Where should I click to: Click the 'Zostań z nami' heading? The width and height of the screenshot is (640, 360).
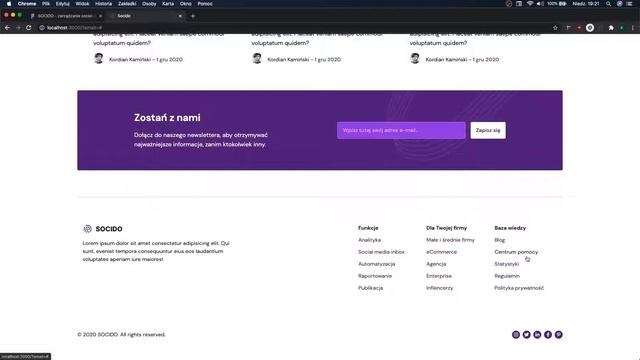[167, 118]
